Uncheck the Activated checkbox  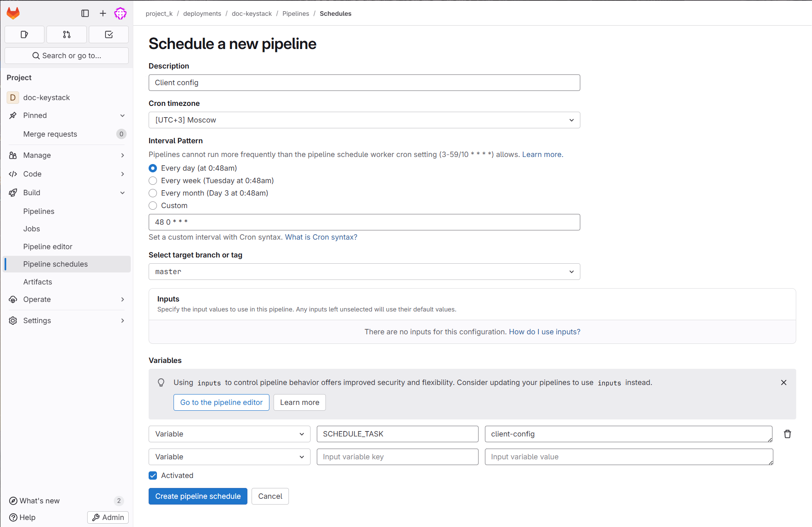[x=153, y=476]
